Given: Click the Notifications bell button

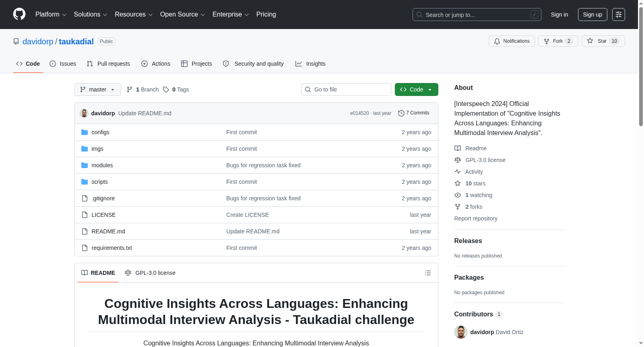Looking at the screenshot, I should point(512,41).
